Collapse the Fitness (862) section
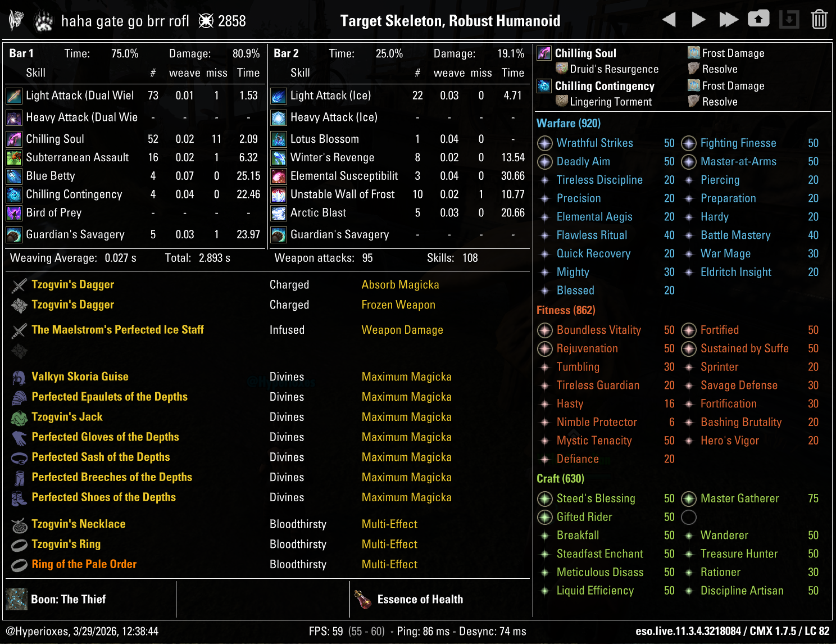The height and width of the screenshot is (644, 836). (x=566, y=310)
